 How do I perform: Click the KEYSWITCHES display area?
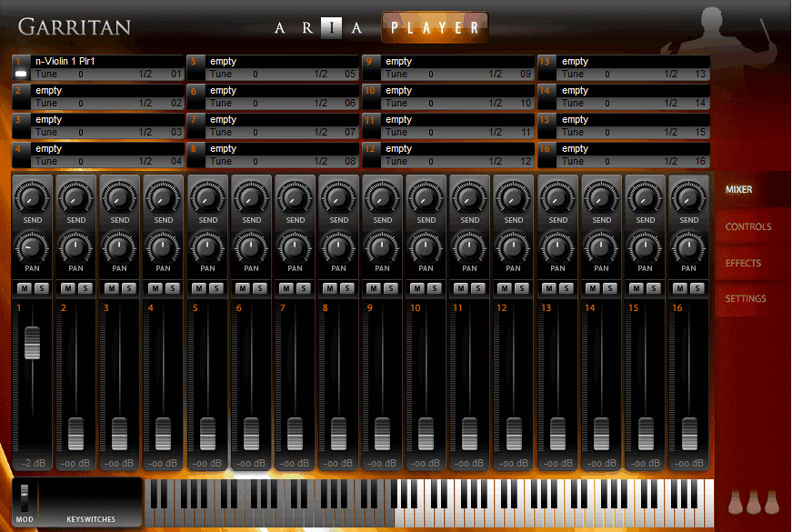point(90,497)
